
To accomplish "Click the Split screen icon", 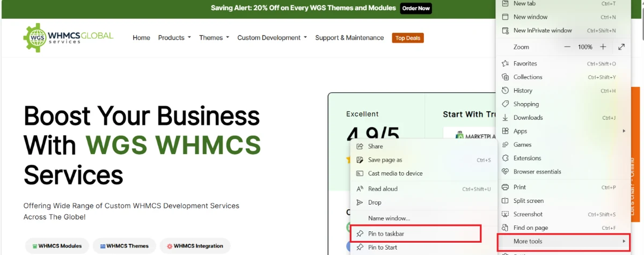I will [504, 201].
